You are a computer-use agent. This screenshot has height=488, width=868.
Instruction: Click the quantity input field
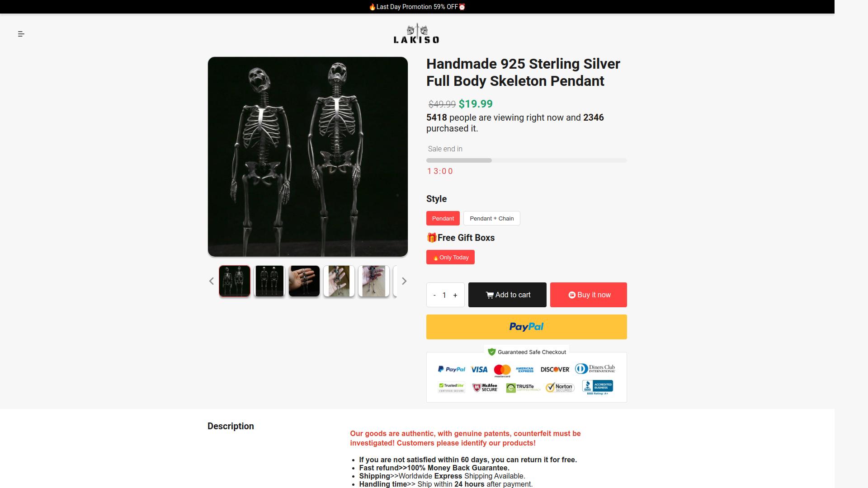(x=444, y=295)
